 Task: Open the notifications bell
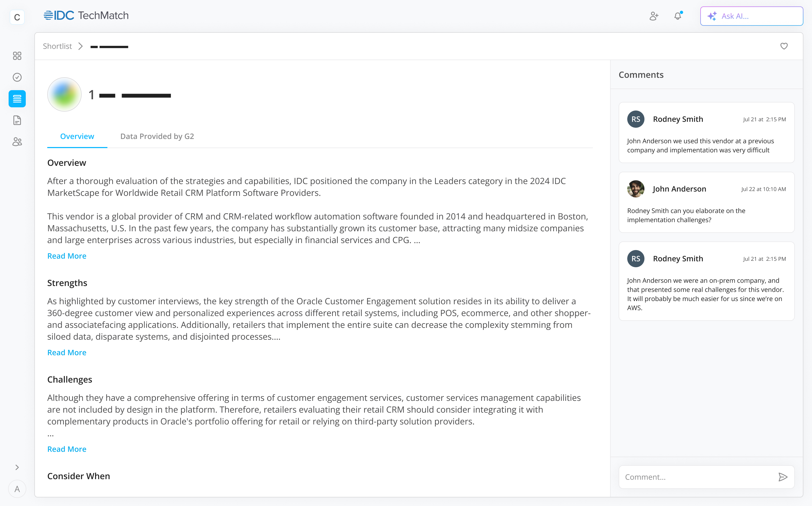678,16
